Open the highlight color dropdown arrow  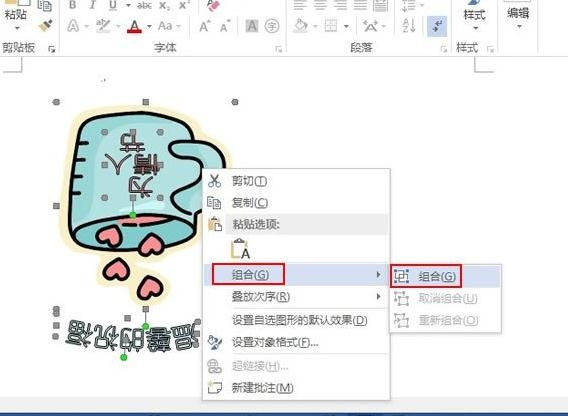click(x=118, y=26)
